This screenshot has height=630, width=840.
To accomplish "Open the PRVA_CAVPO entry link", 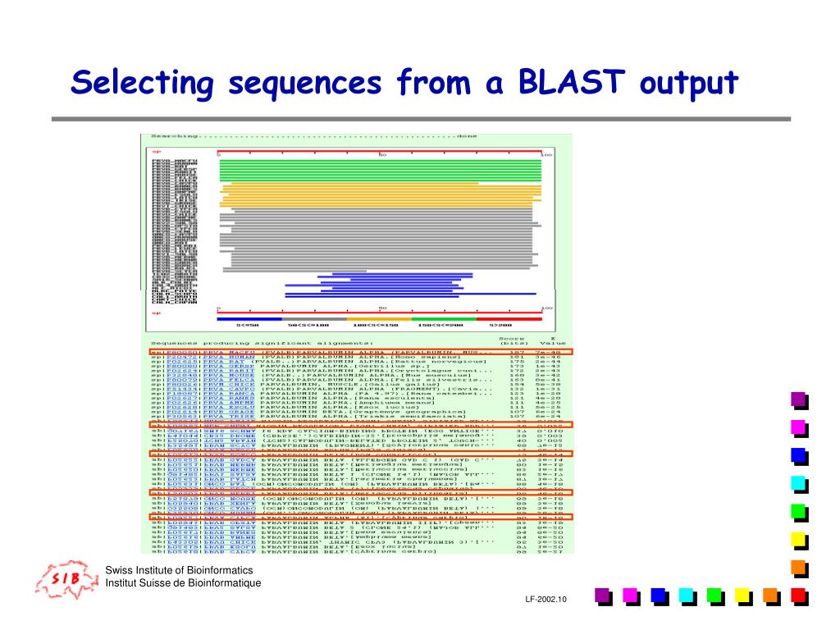I will (x=229, y=389).
